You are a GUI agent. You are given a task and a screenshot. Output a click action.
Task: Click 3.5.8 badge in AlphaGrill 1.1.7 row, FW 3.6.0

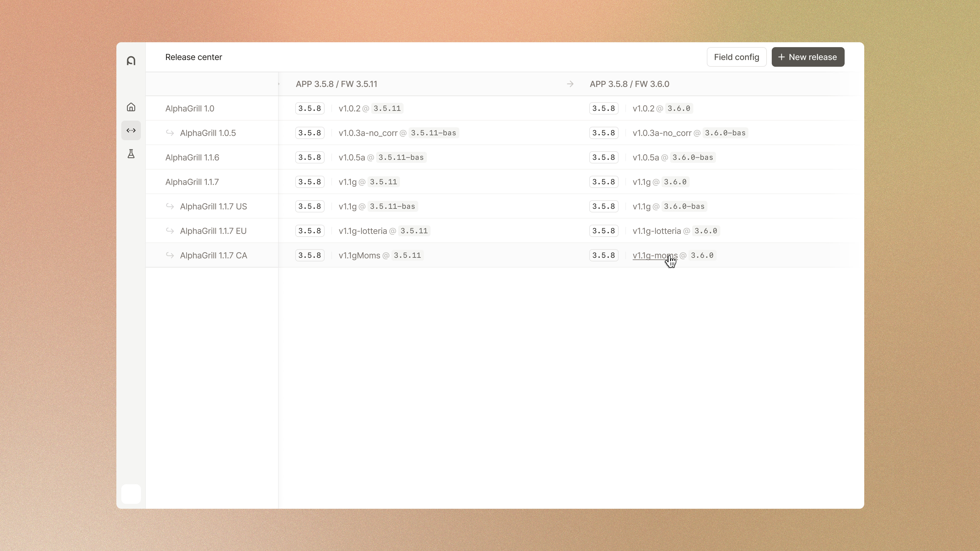[603, 182]
